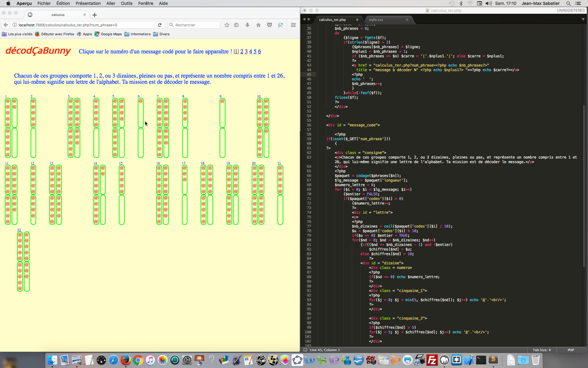Open the PHP syntax selector

pyautogui.click(x=571, y=350)
